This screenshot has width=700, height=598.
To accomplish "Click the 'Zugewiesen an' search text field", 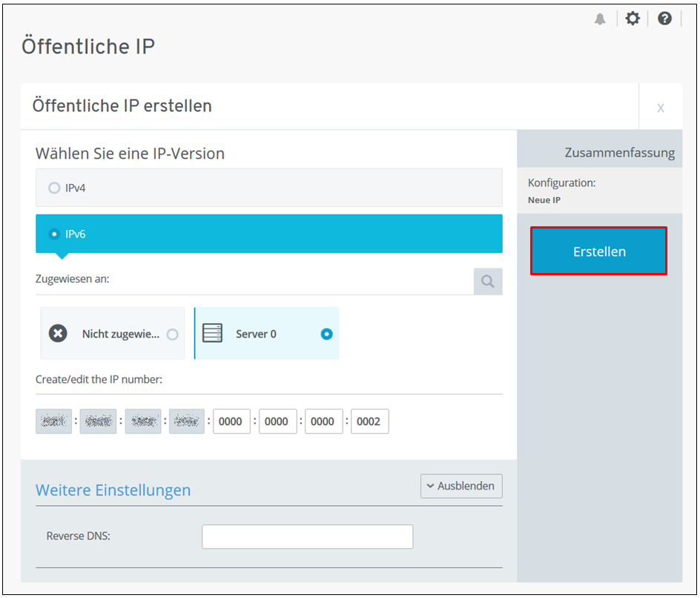I will [252, 280].
